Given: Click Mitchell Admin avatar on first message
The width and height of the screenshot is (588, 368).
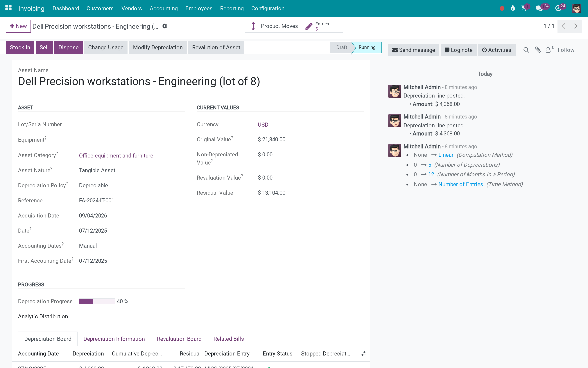Looking at the screenshot, I should (395, 91).
